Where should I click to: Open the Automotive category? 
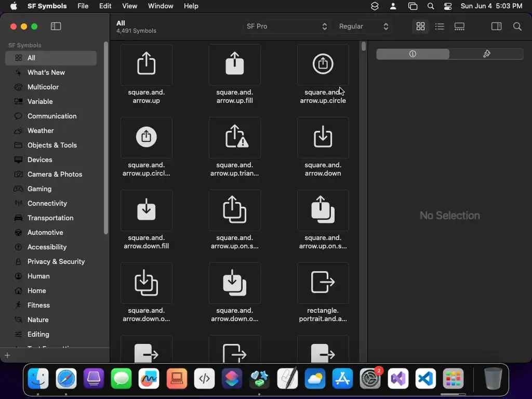(51, 233)
